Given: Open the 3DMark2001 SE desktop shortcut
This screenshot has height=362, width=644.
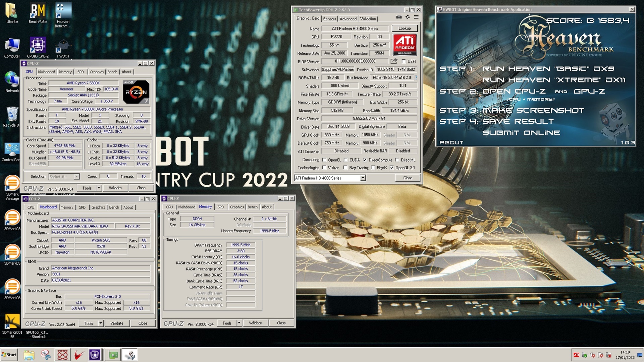Looking at the screenshot, I should 12,326.
